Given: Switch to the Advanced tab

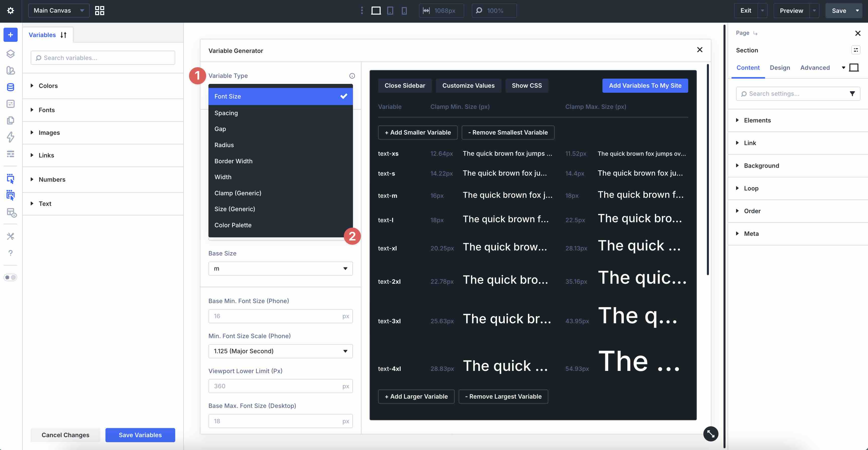Looking at the screenshot, I should click(x=815, y=68).
